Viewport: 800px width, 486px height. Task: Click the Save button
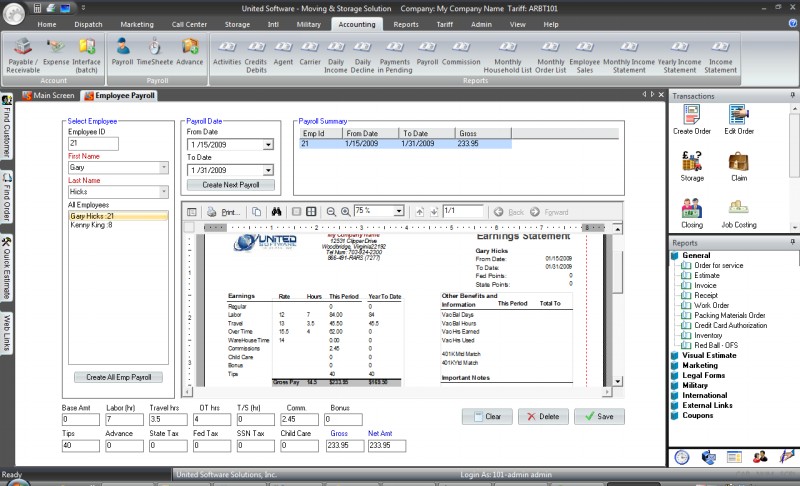[x=599, y=417]
